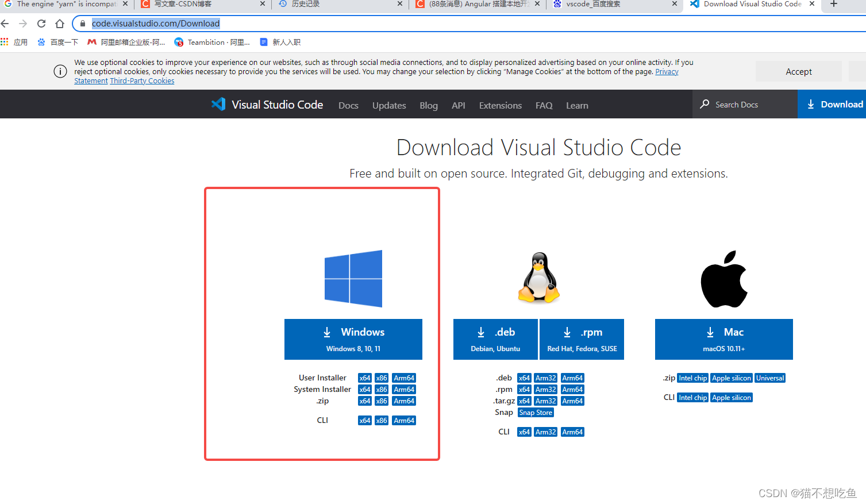Switch to 'The engine yarn is incompat' tab

pos(66,4)
